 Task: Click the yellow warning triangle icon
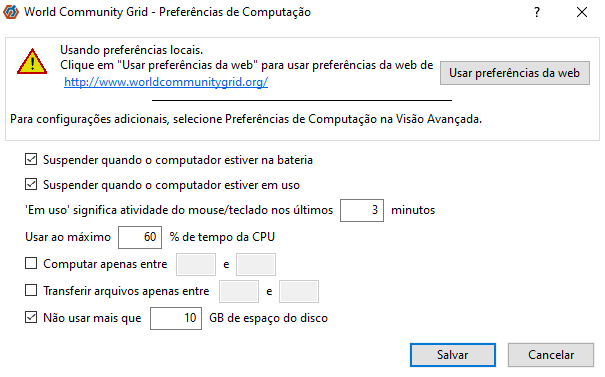click(32, 61)
